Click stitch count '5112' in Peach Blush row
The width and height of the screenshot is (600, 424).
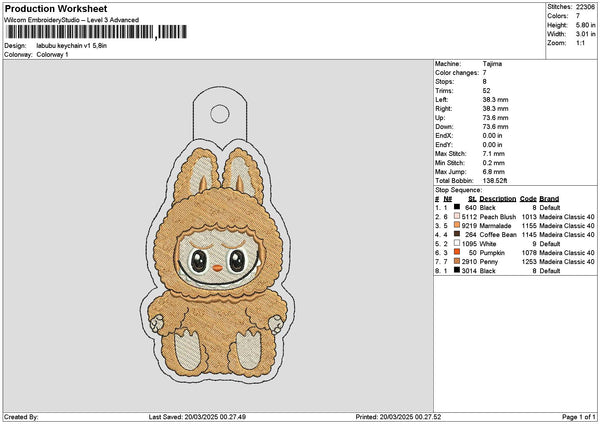(469, 217)
